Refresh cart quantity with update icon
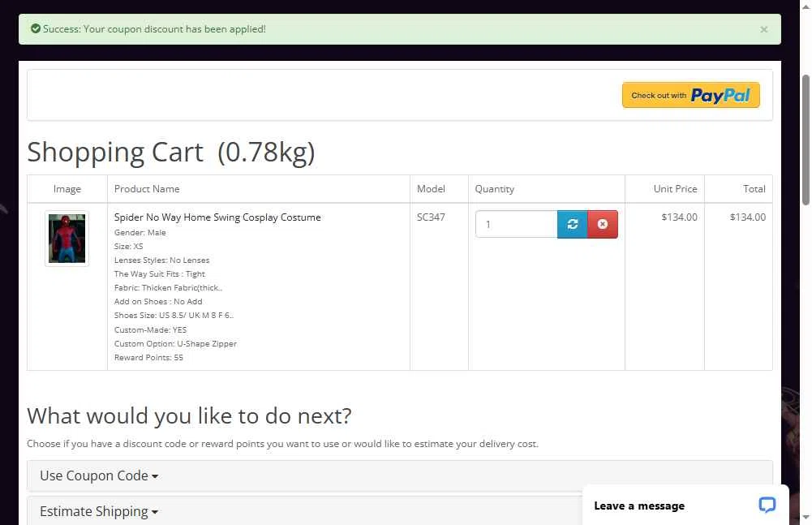This screenshot has height=525, width=812. (x=572, y=225)
